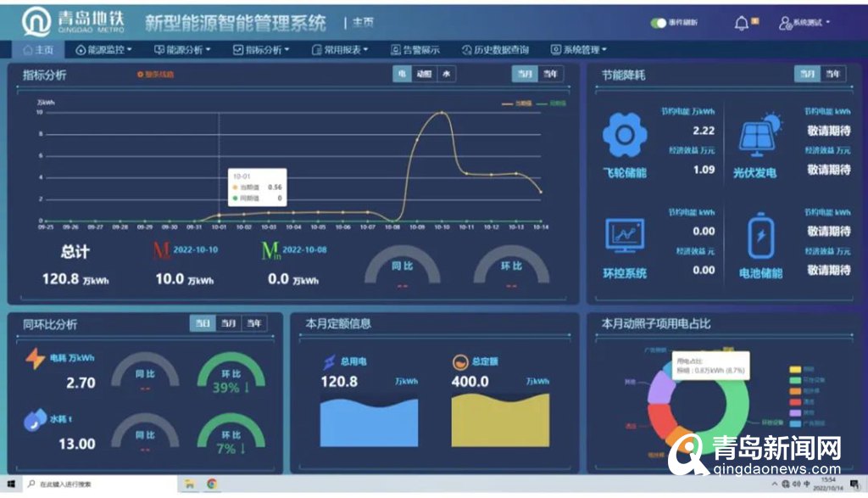Open the 系统测试 user account dropdown
Image resolution: width=868 pixels, height=498 pixels.
pos(804,23)
